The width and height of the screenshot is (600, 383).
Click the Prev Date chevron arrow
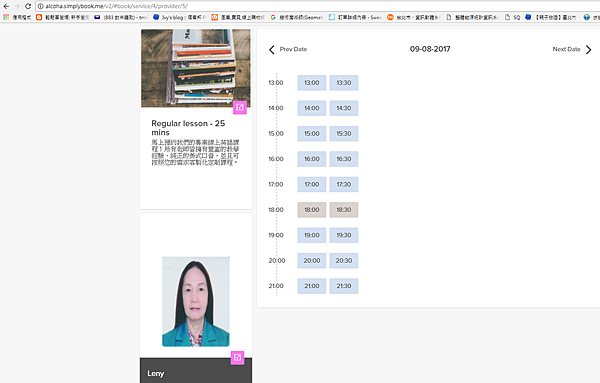272,50
